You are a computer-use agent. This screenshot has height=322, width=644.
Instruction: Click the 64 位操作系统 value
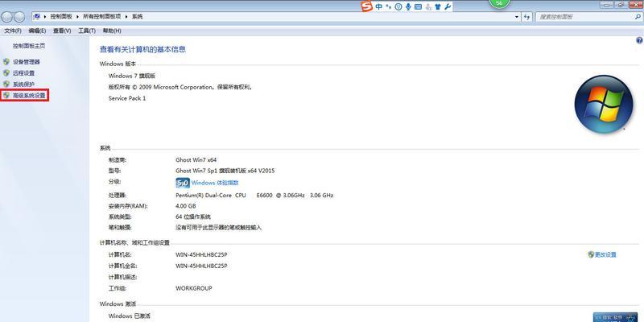click(x=193, y=217)
